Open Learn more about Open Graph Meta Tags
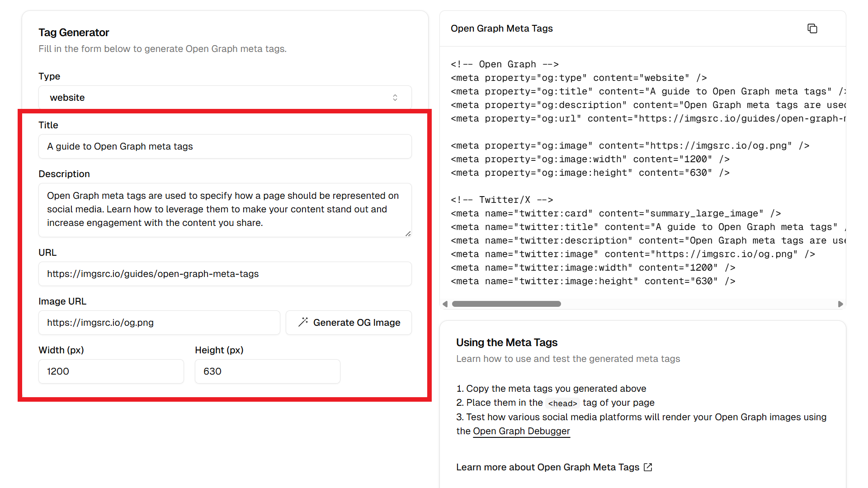868x488 pixels. point(547,467)
